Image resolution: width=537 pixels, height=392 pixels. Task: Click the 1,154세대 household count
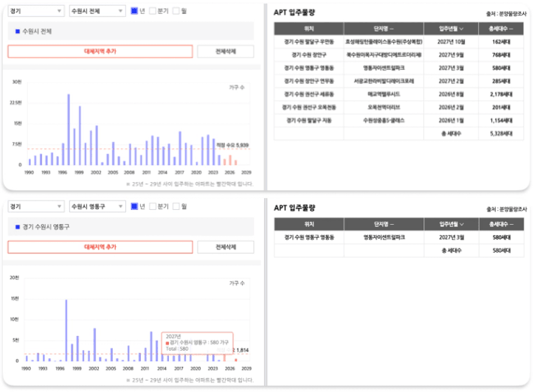[501, 120]
